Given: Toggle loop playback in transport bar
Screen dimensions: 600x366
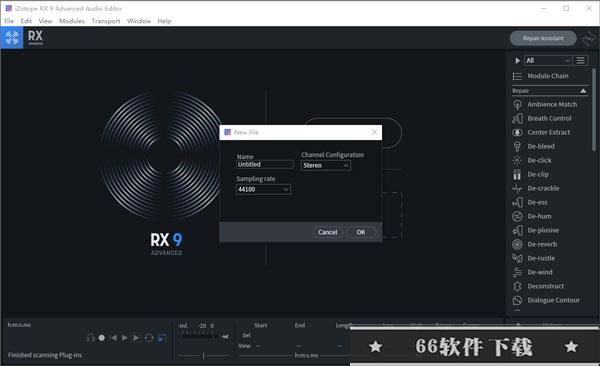Looking at the screenshot, I should click(x=149, y=338).
